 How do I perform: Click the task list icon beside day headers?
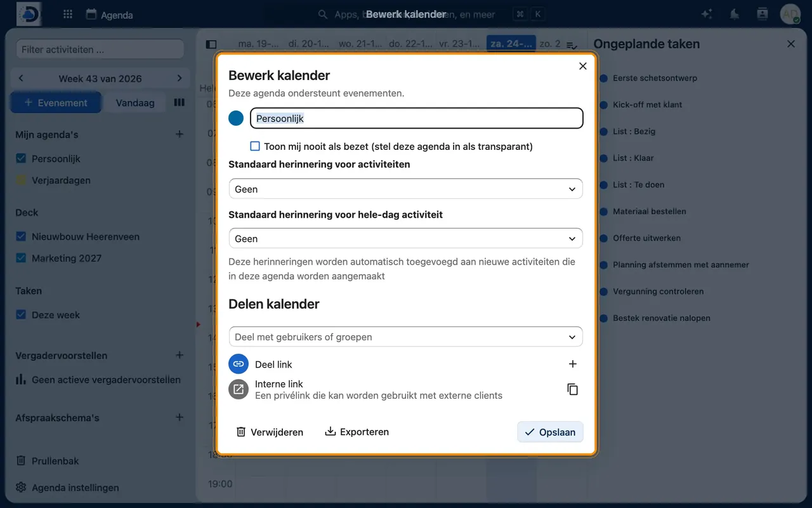(572, 45)
